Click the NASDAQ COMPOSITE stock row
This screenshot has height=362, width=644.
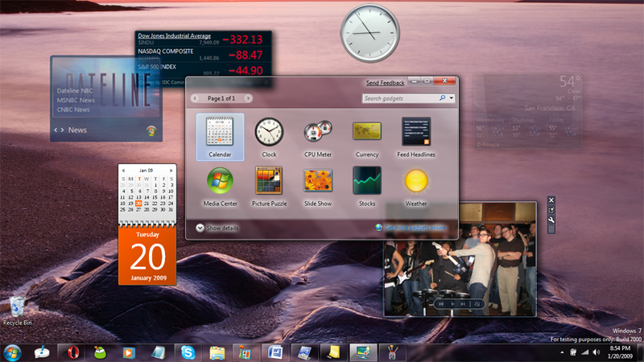click(204, 55)
